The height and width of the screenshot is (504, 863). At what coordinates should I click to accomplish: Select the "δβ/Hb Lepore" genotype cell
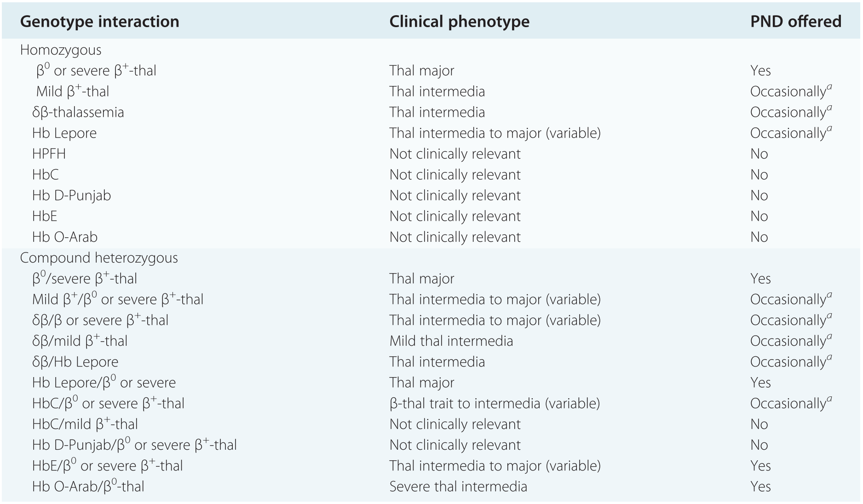tap(75, 362)
